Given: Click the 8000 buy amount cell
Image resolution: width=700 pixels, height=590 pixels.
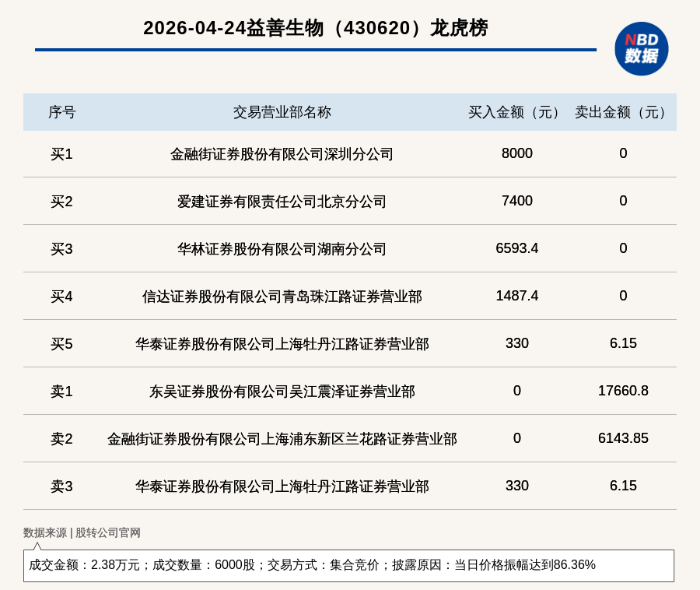Looking at the screenshot, I should [516, 153].
